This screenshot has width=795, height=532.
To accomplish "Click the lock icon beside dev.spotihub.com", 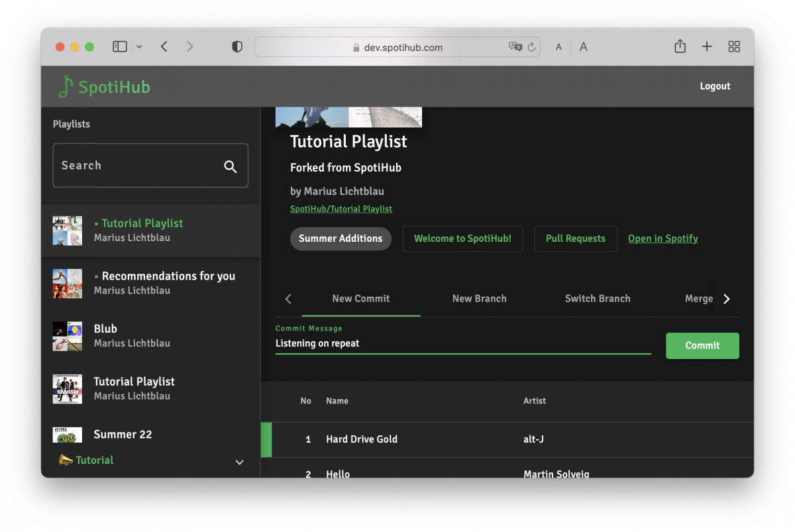I will click(x=356, y=48).
